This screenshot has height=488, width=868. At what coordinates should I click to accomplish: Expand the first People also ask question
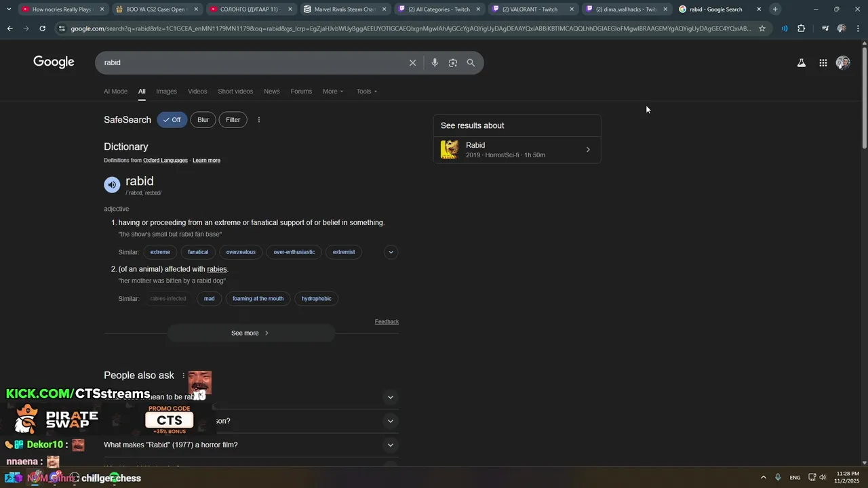tap(390, 397)
